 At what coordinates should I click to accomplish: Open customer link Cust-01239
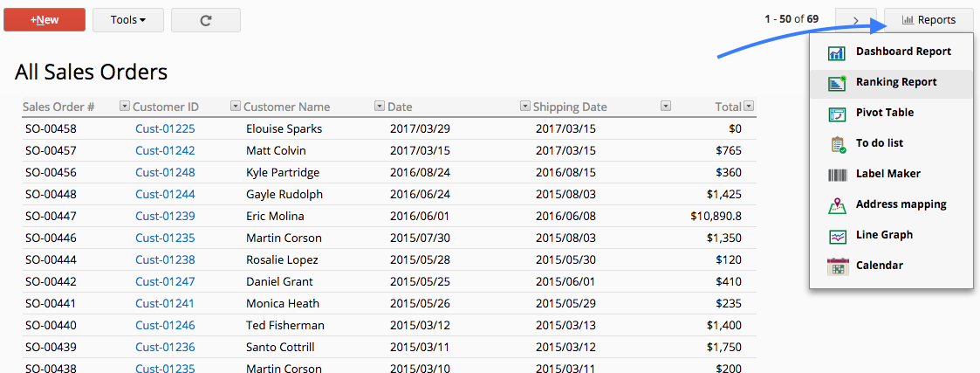[165, 217]
